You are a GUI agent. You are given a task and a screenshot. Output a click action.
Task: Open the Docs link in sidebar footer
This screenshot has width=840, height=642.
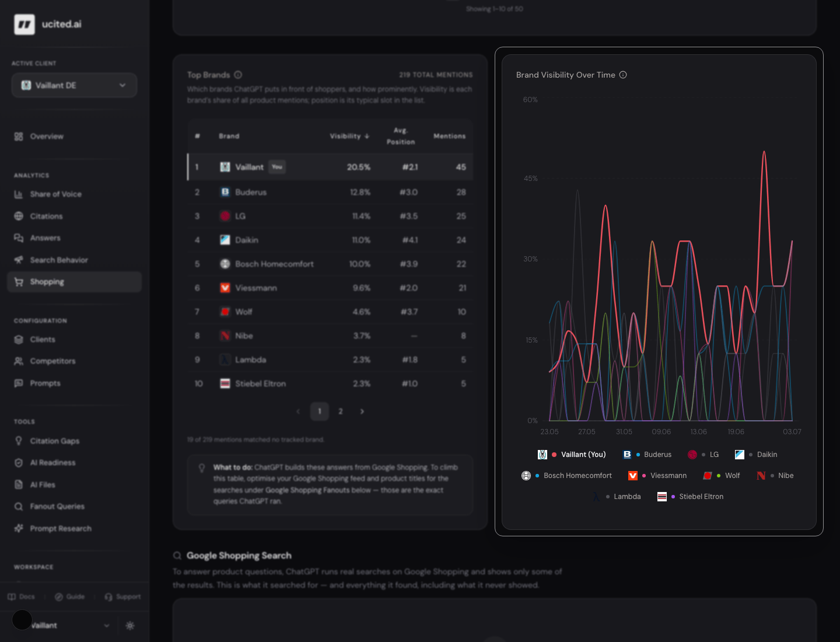pyautogui.click(x=22, y=597)
